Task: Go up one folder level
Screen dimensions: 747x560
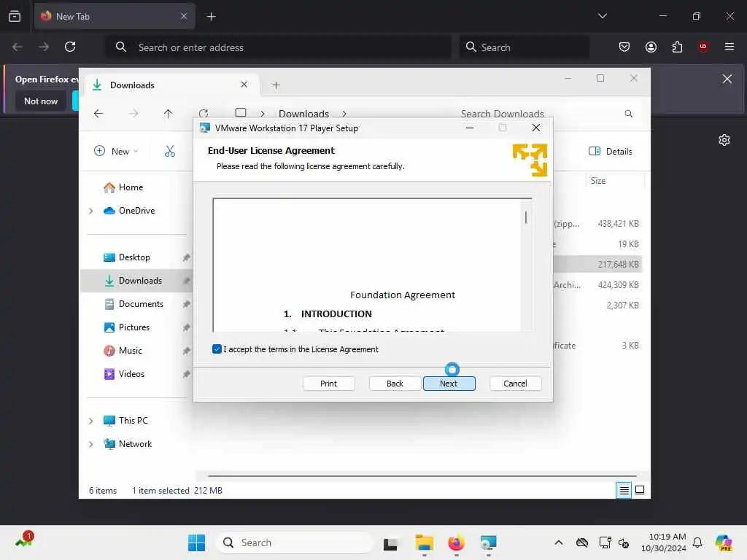Action: 168,113
